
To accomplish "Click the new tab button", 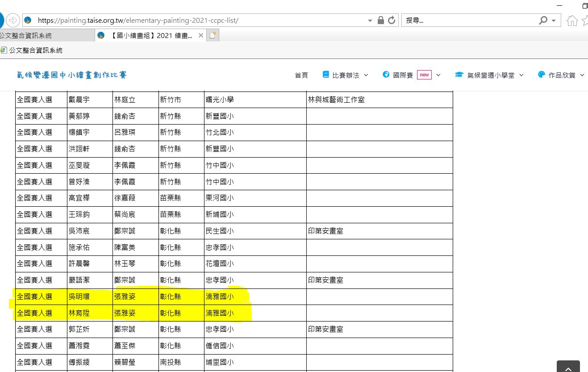I will (x=213, y=35).
